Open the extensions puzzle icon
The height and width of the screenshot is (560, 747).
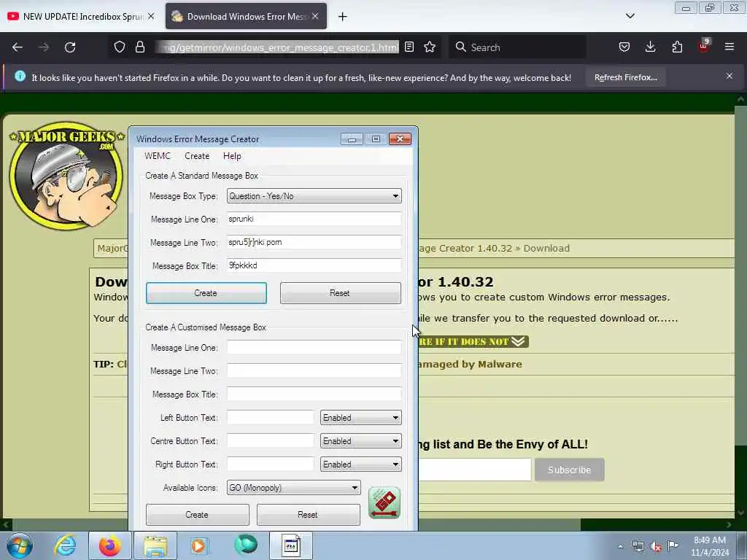click(x=677, y=47)
